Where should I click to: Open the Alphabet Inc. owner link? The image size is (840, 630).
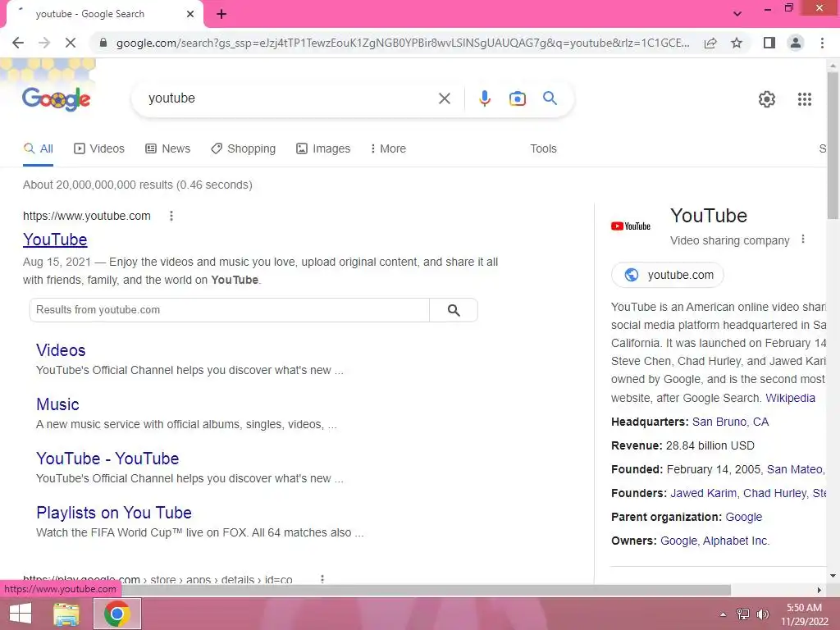736,541
